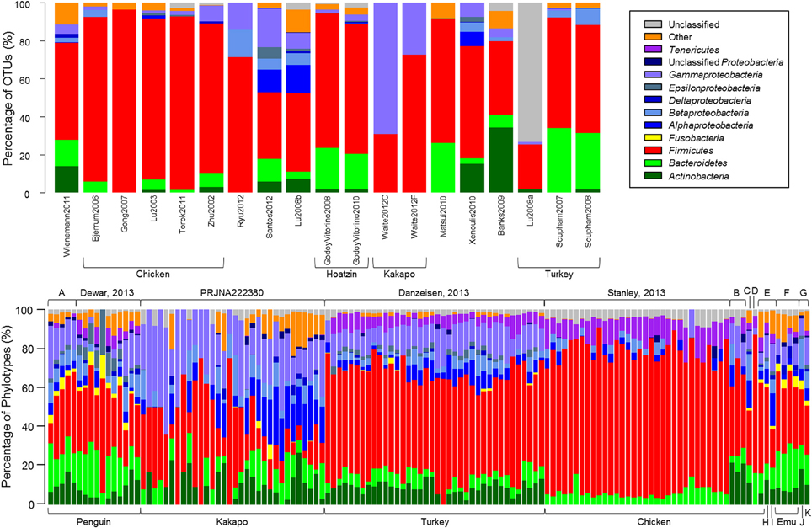Screen dimensions: 812x528
Task: Click the 'Scupham2007' x-axis label
Action: (559, 222)
